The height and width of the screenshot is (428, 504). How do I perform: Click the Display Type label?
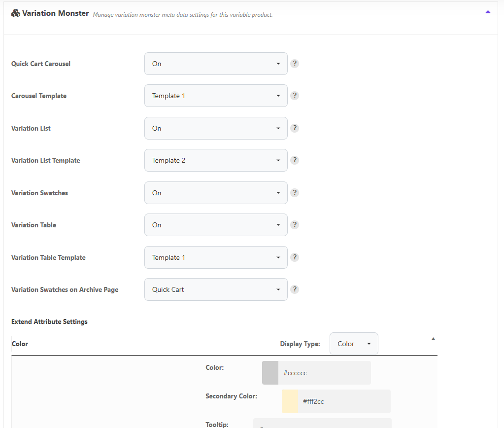(300, 344)
